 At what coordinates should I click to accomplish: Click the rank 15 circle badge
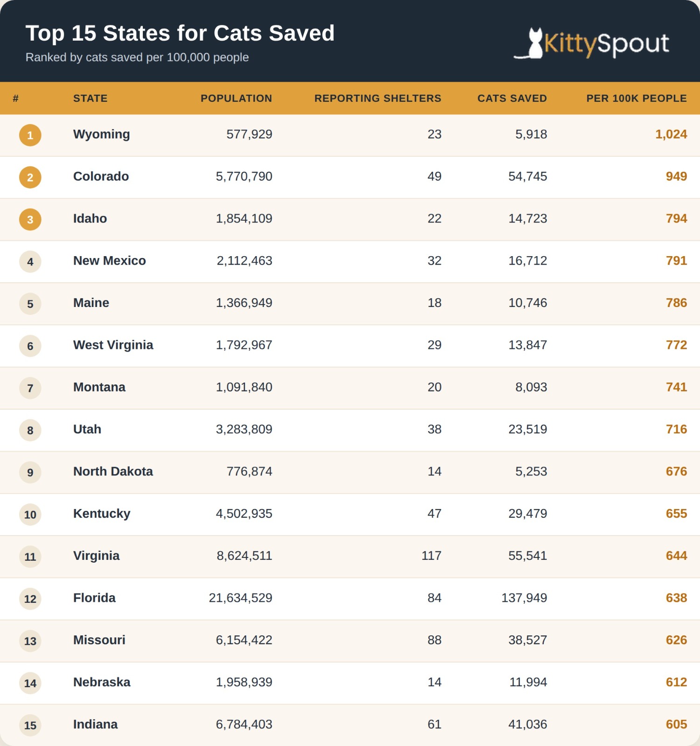(30, 725)
